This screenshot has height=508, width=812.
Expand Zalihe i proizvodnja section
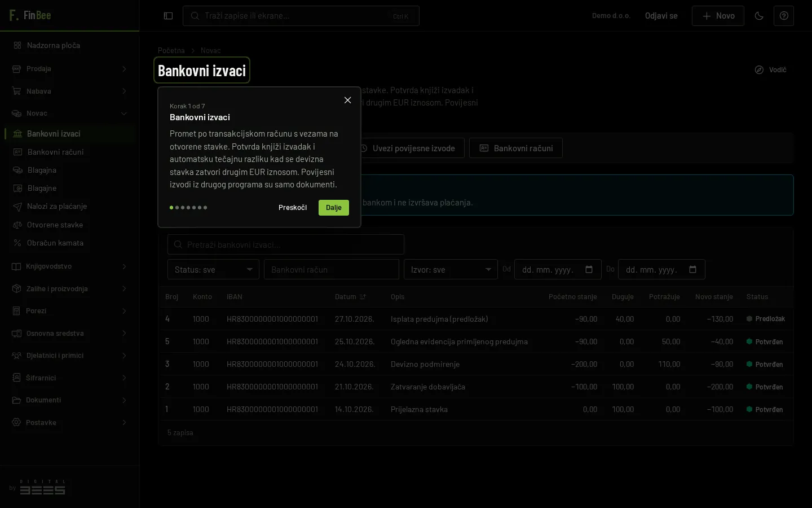pyautogui.click(x=69, y=288)
